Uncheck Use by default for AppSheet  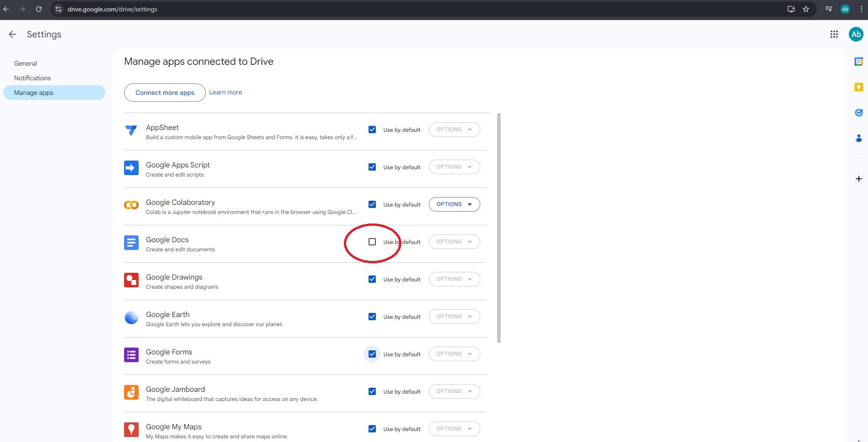point(372,130)
